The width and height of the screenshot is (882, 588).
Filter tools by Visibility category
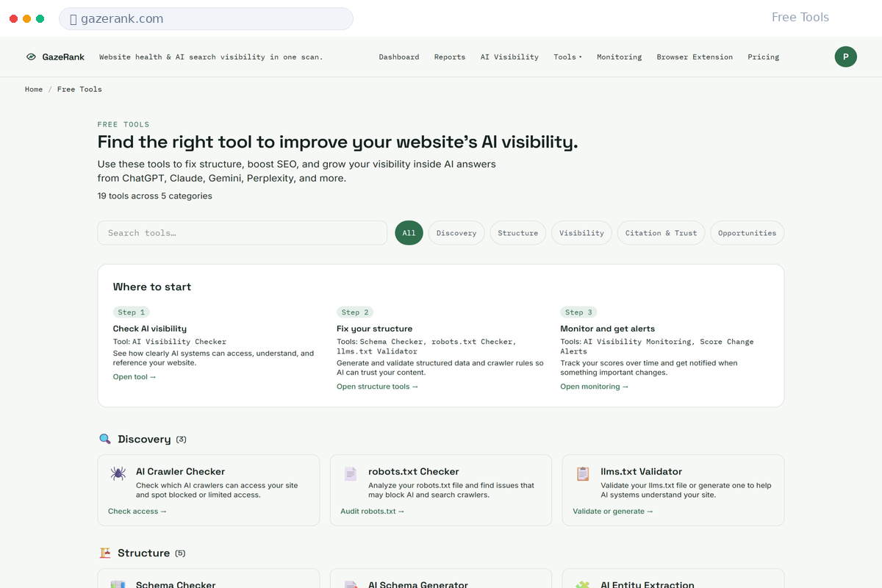(581, 233)
